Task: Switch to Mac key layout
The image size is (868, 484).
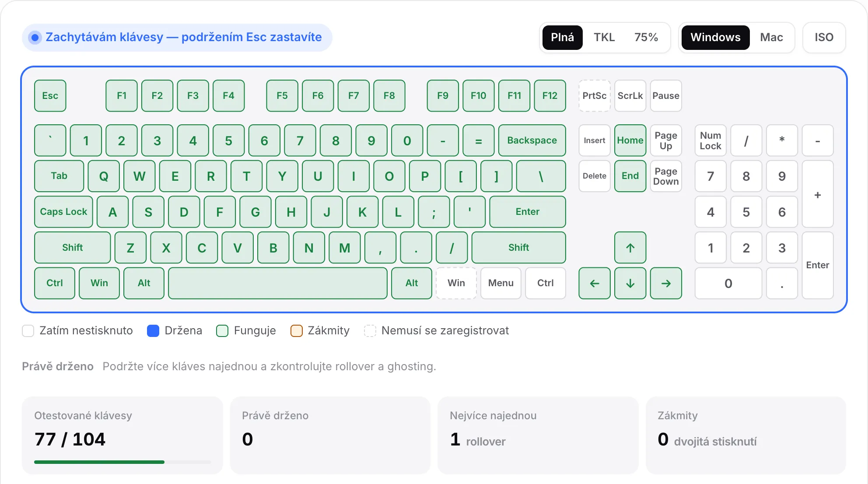Action: pyautogui.click(x=771, y=38)
